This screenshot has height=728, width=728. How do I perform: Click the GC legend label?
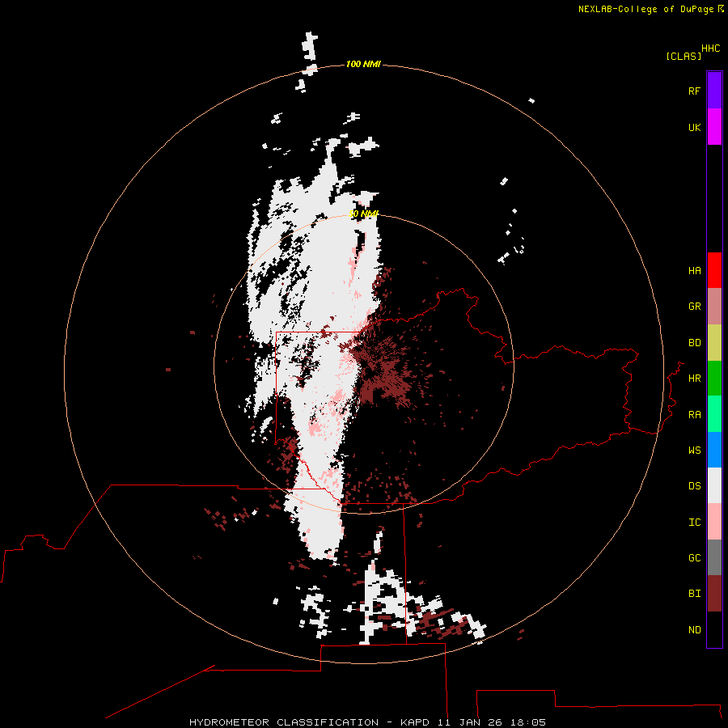click(x=694, y=558)
